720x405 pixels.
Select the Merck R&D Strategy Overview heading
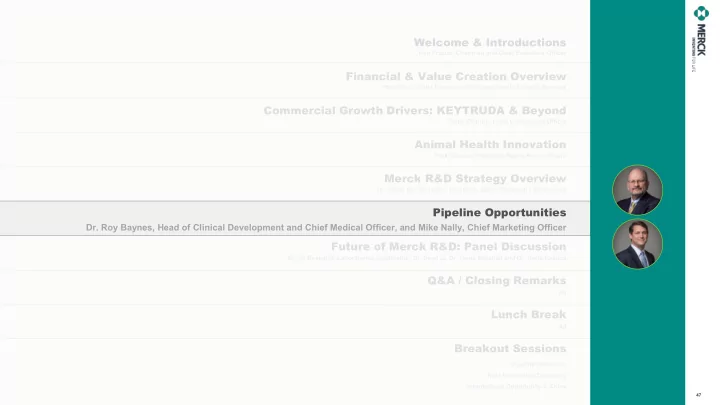tap(475, 178)
